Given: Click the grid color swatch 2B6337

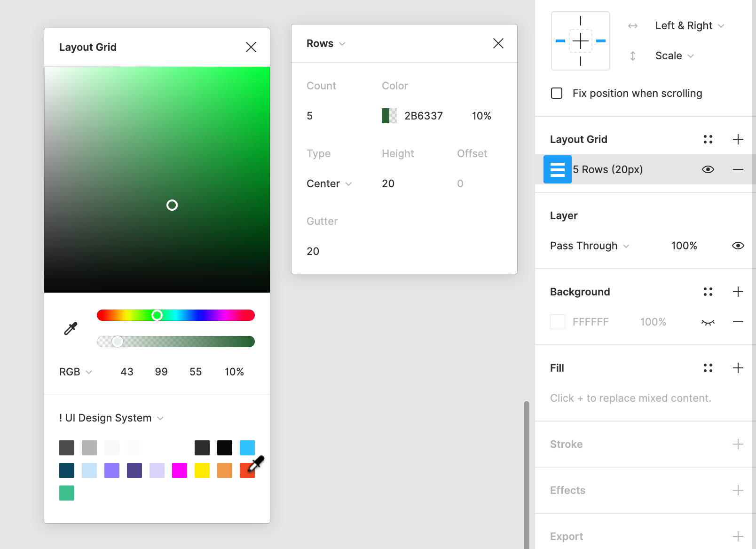Looking at the screenshot, I should [x=389, y=116].
